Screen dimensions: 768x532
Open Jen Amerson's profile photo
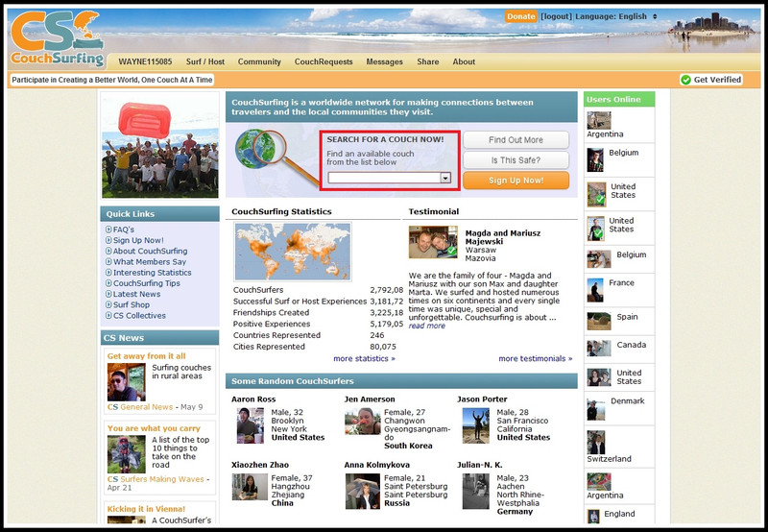pos(363,422)
